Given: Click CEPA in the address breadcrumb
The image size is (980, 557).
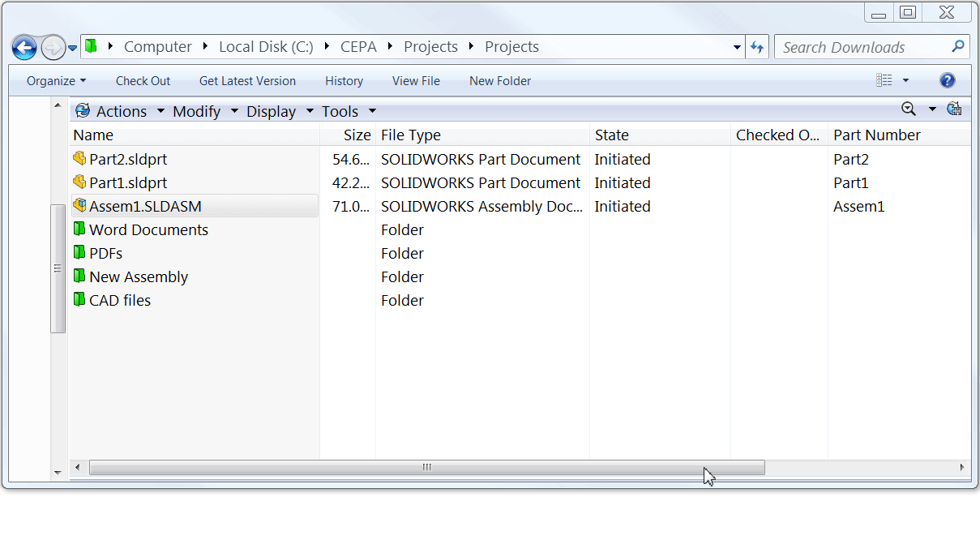Looking at the screenshot, I should point(359,47).
